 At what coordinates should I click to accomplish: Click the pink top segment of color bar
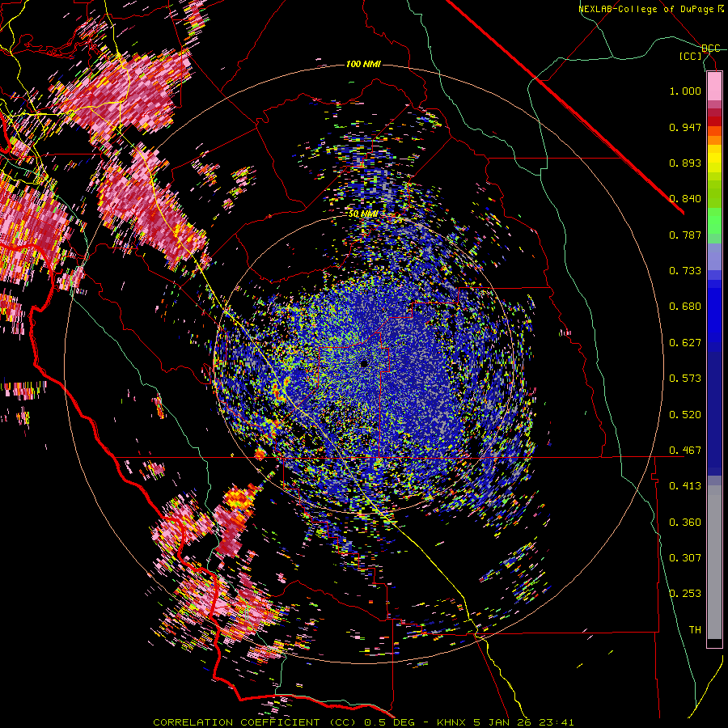point(714,87)
